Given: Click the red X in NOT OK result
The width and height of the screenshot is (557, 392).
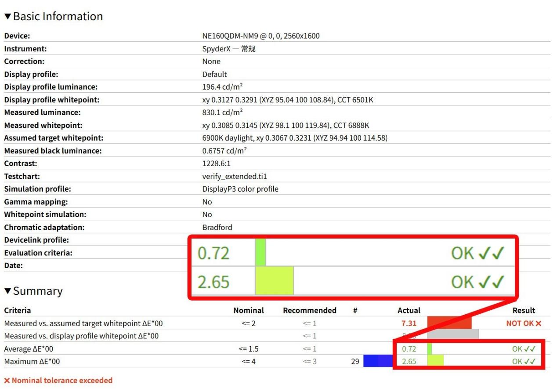Looking at the screenshot, I should pos(538,323).
